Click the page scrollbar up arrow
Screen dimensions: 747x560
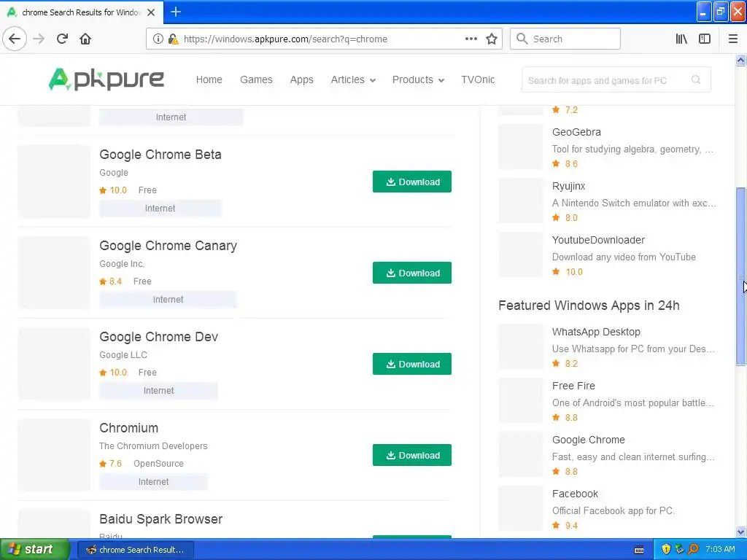coord(740,60)
